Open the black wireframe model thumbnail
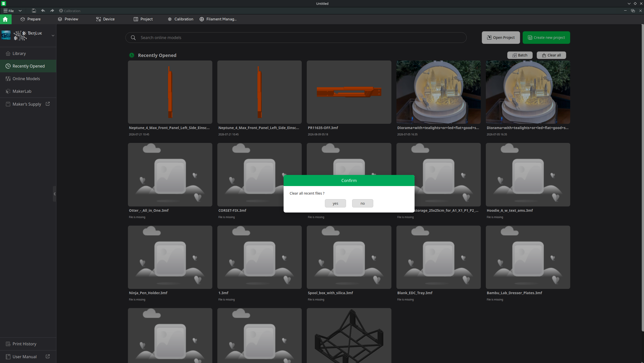This screenshot has height=363, width=644. point(349,336)
